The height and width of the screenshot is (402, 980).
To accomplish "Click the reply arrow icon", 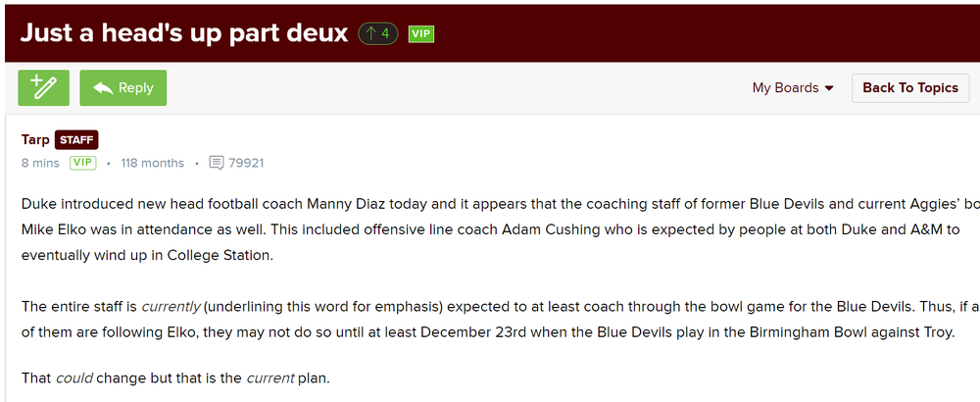I will [101, 88].
